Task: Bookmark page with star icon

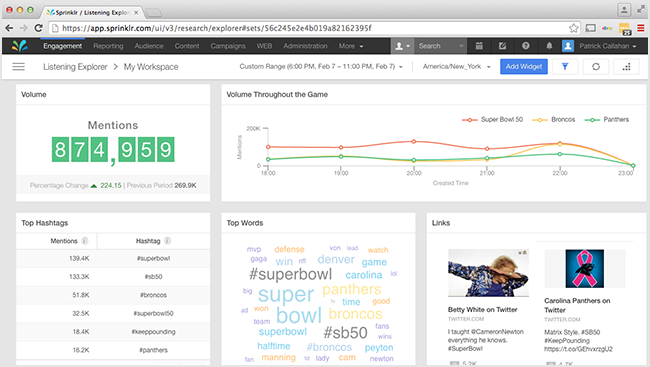Action: 573,28
